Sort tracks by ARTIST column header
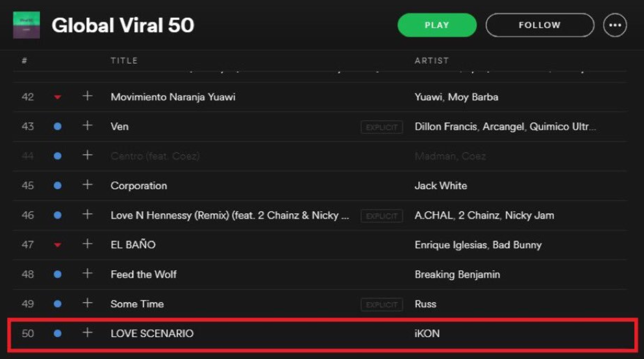644x359 pixels. [x=431, y=61]
